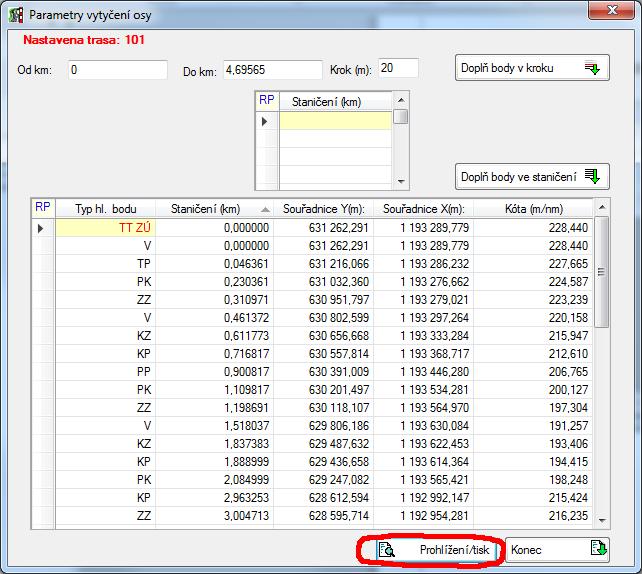
Task: Select the row pointer of the TT ZÚ row
Action: pyautogui.click(x=43, y=228)
